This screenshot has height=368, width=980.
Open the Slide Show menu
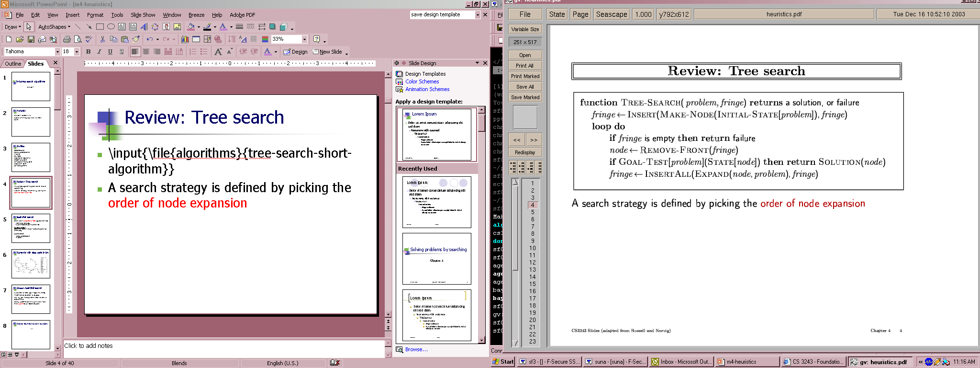pyautogui.click(x=143, y=15)
